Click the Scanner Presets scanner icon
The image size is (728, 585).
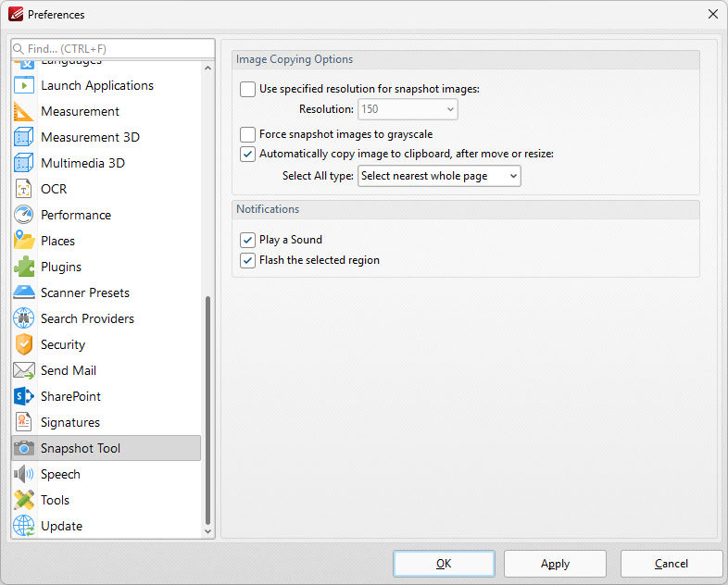pos(24,292)
